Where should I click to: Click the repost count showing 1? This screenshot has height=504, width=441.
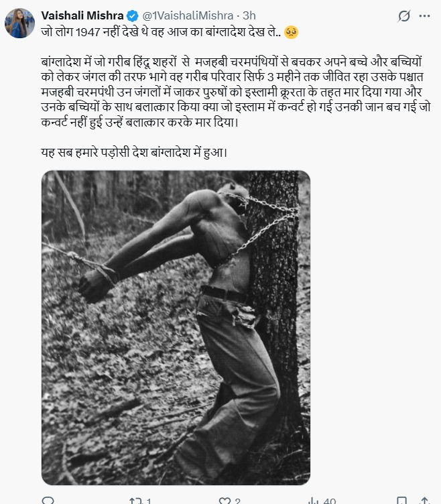point(149,501)
